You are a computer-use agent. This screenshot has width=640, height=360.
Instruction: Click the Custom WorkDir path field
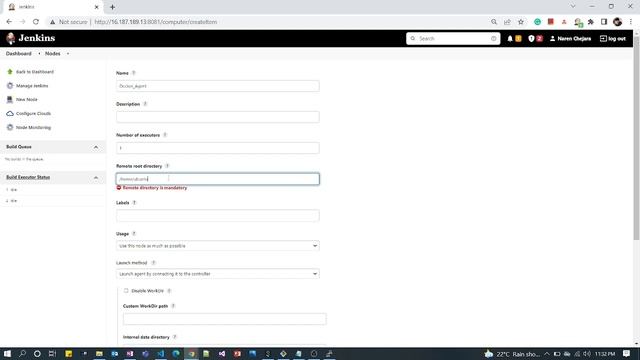[224, 319]
